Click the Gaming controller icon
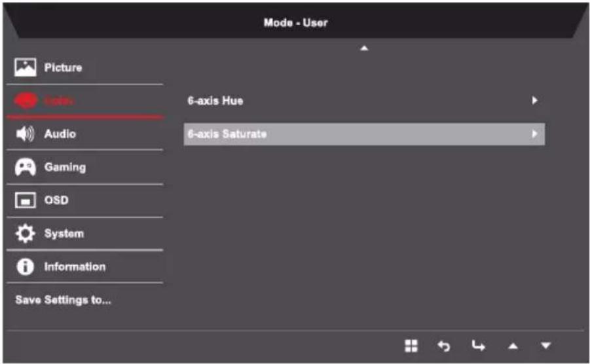This screenshot has height=364, width=590. [25, 167]
